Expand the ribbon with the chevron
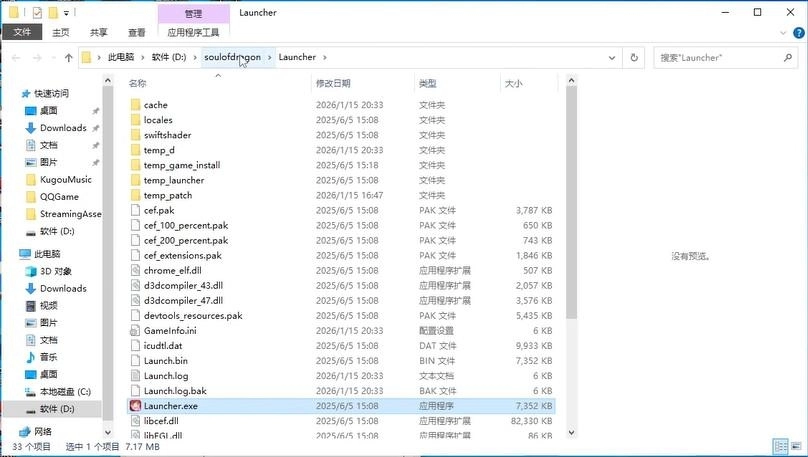The image size is (808, 457). (x=783, y=33)
